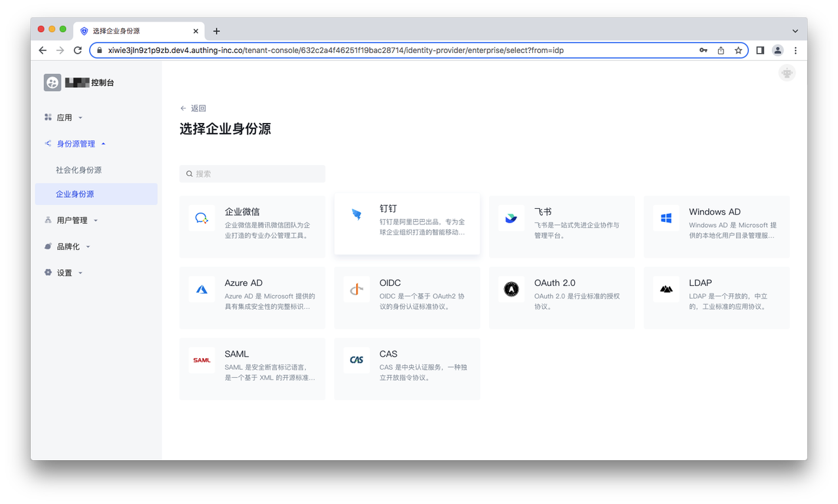Expand the 应用 sidebar menu
The image size is (838, 504).
pyautogui.click(x=64, y=118)
